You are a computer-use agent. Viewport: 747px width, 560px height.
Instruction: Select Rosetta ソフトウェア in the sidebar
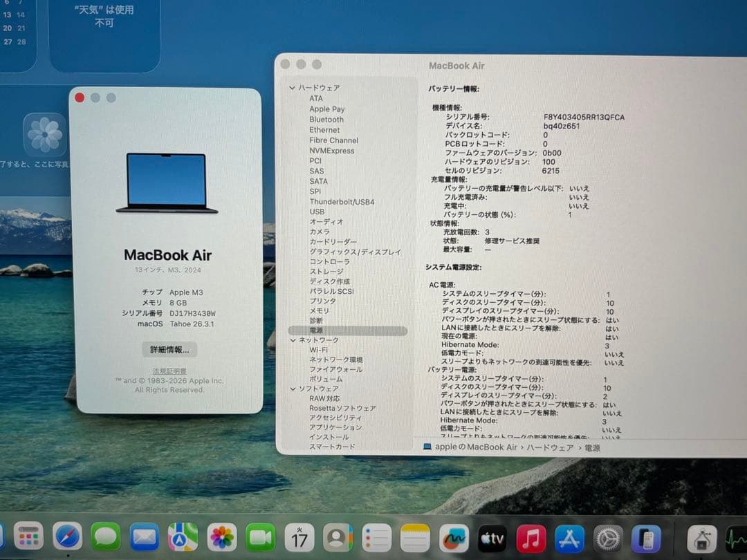pos(342,409)
